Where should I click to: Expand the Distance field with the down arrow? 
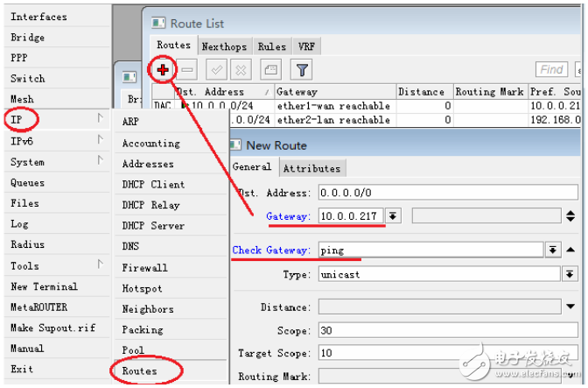pos(570,307)
